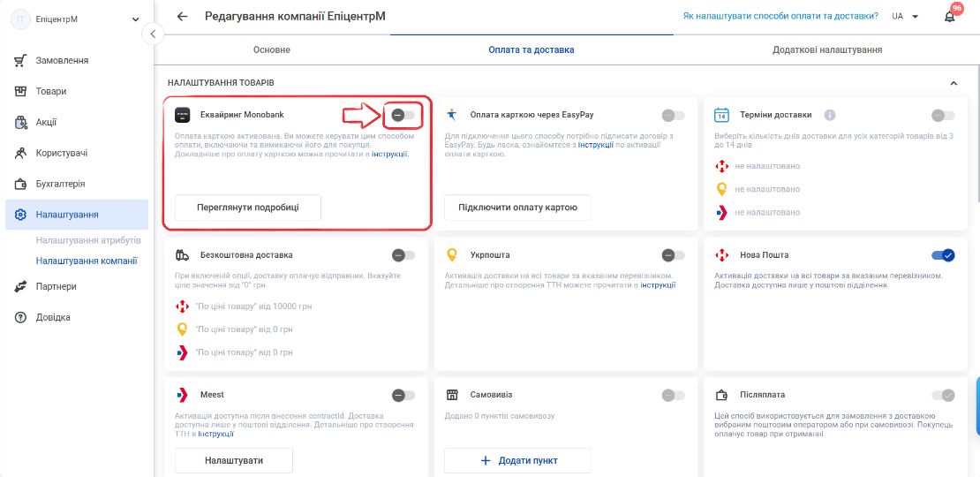Screen dimensions: 980x477
Task: Turn on the Безкоштовна доставка switch
Action: [403, 255]
